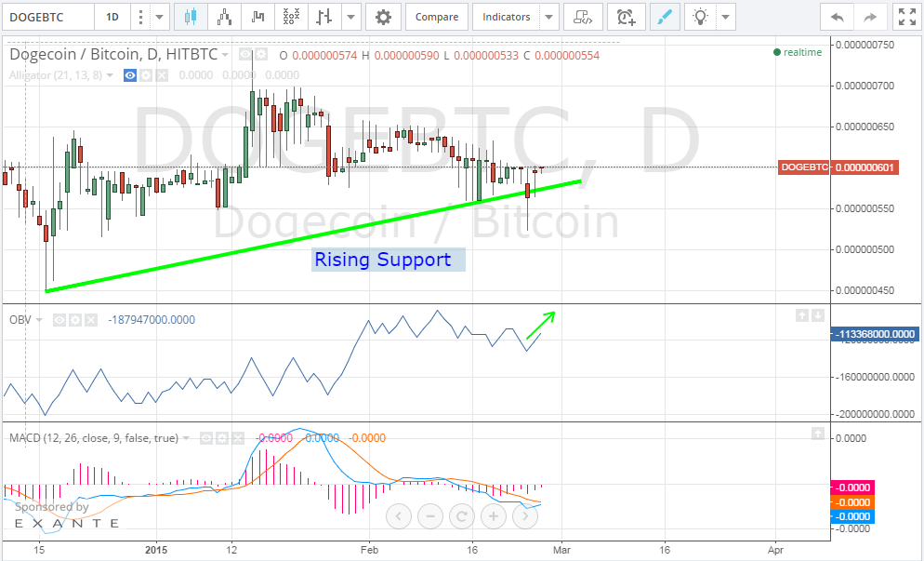
Task: Select the green rising support trendline
Action: pyautogui.click(x=312, y=236)
